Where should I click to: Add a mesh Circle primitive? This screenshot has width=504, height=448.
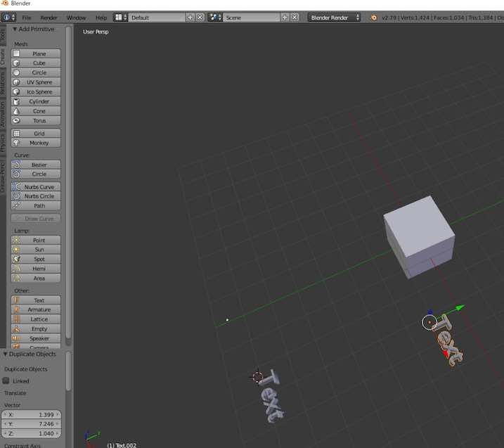click(36, 72)
